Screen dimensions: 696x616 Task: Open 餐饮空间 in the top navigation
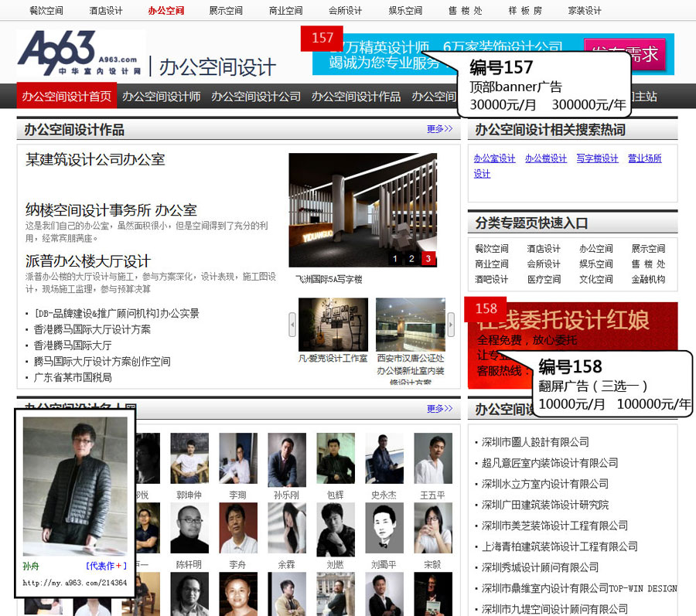pos(46,11)
